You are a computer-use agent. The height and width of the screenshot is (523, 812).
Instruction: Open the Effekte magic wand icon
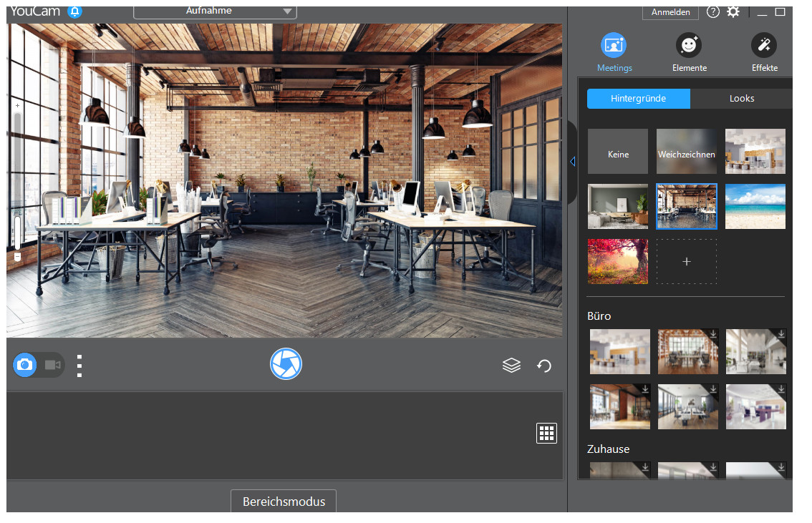[x=764, y=46]
